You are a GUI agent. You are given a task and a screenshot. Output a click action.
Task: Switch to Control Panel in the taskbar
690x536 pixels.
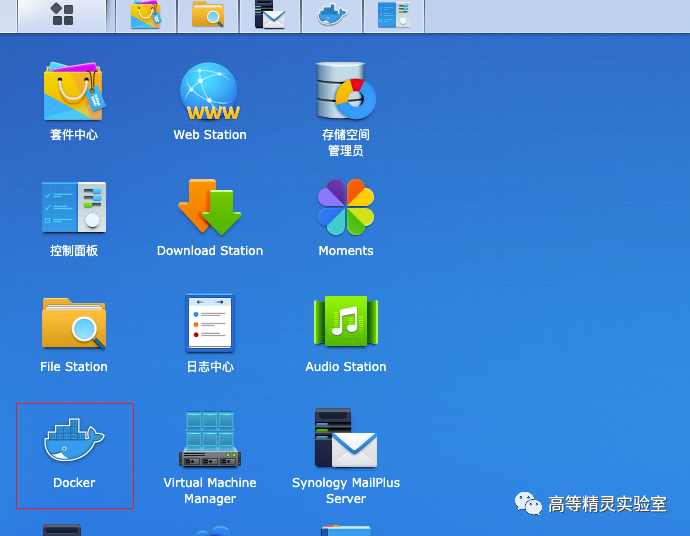(x=394, y=15)
